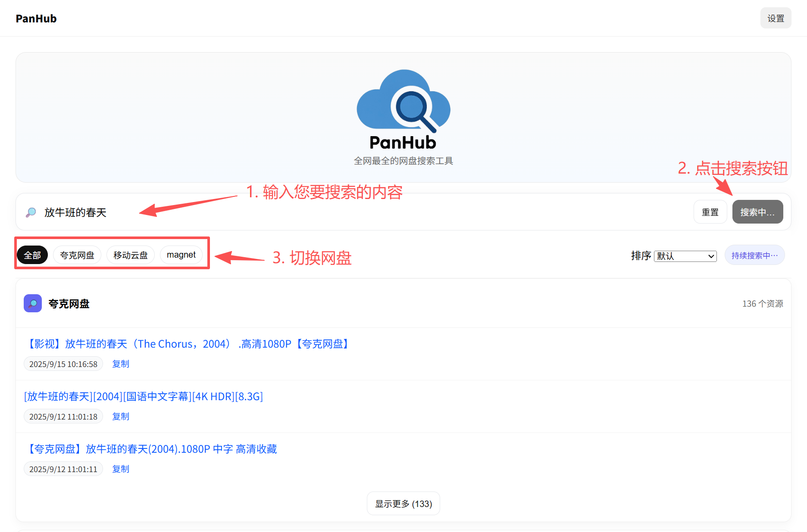Click the date 2025/9/12 11:01:11
The width and height of the screenshot is (807, 532).
click(x=63, y=469)
